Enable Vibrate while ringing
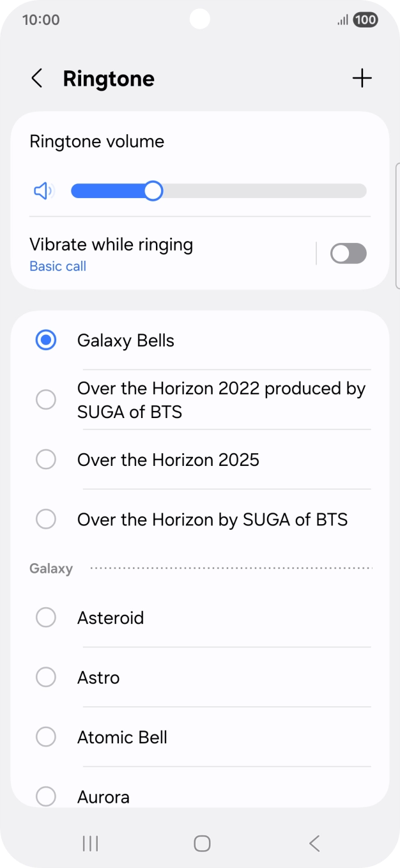The image size is (400, 868). click(x=348, y=253)
